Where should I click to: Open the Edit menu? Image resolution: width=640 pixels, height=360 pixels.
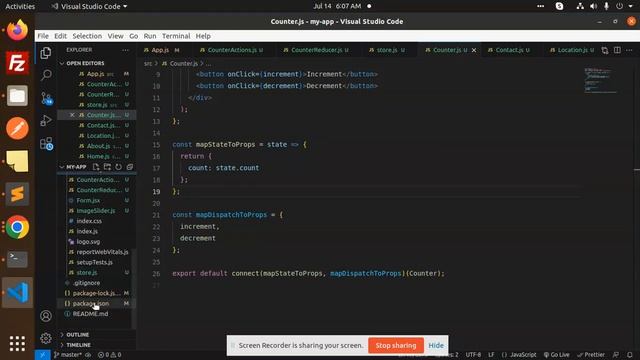[60, 36]
